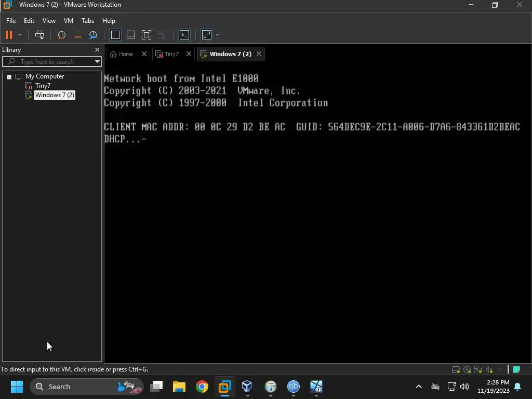The image size is (532, 399).
Task: Click the USB device status icon
Action: (500, 369)
